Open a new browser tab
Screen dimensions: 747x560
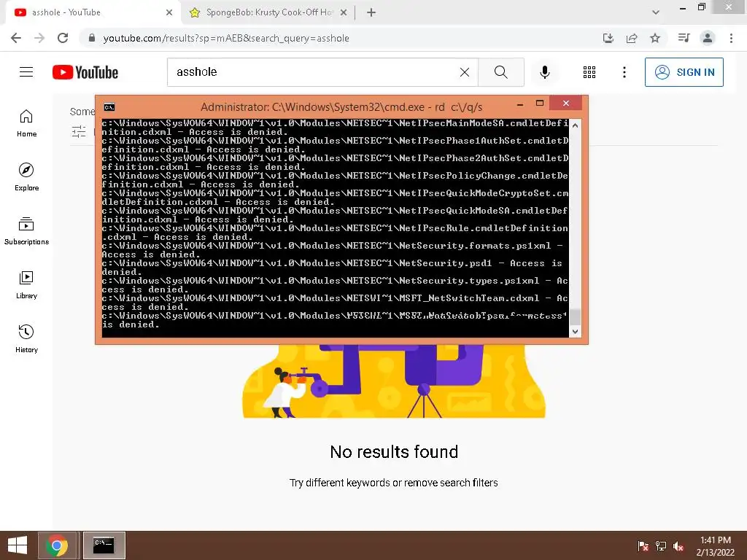pyautogui.click(x=371, y=12)
